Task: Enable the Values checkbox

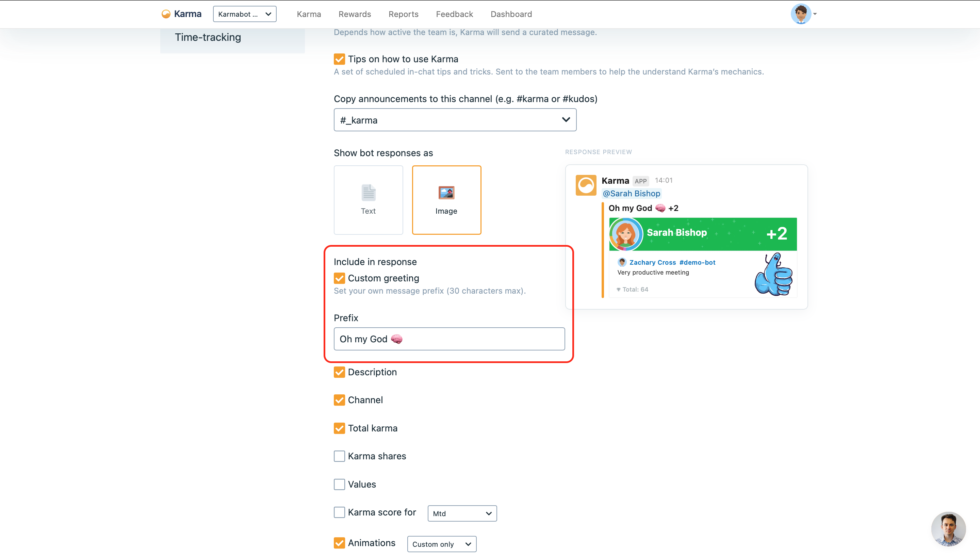Action: tap(339, 485)
